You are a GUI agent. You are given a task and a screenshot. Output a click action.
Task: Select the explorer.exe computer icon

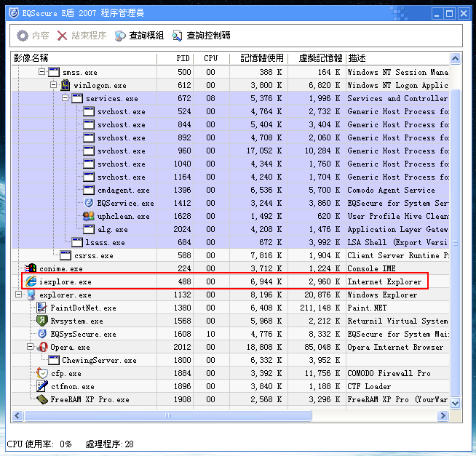31,295
